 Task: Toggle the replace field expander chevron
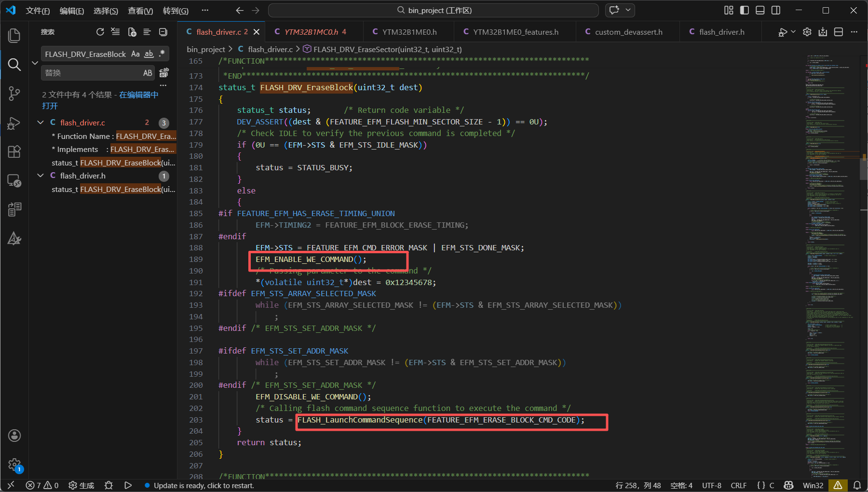(x=35, y=63)
